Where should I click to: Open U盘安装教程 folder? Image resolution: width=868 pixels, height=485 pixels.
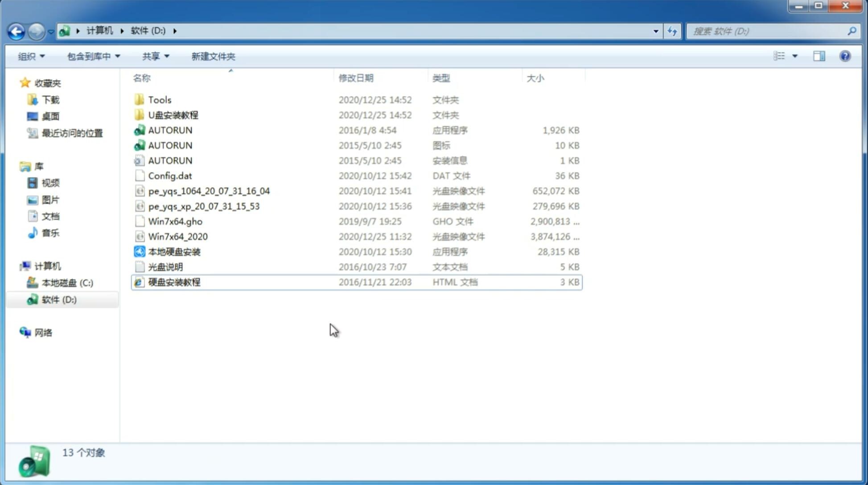tap(173, 115)
